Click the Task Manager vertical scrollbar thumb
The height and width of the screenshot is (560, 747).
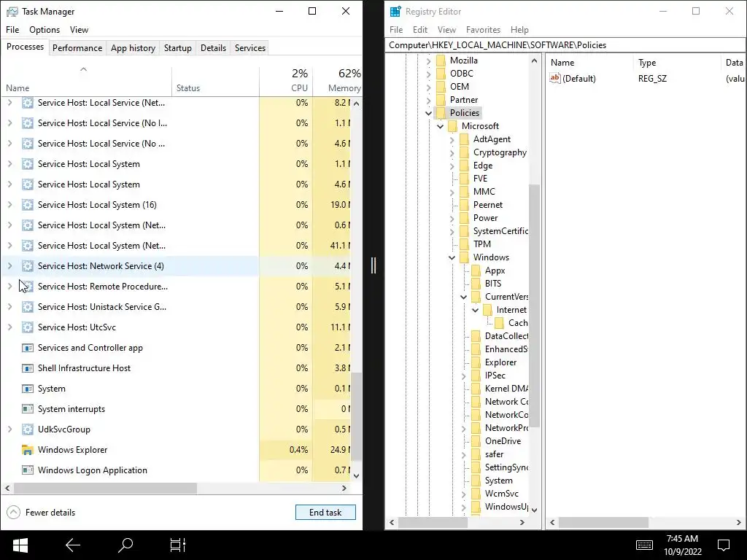[356, 416]
